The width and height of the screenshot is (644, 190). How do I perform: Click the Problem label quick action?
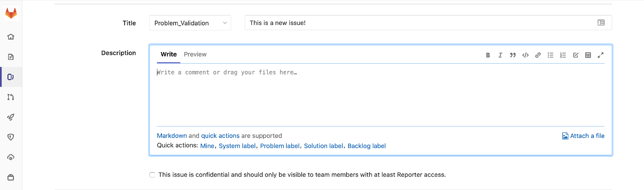[x=280, y=146]
